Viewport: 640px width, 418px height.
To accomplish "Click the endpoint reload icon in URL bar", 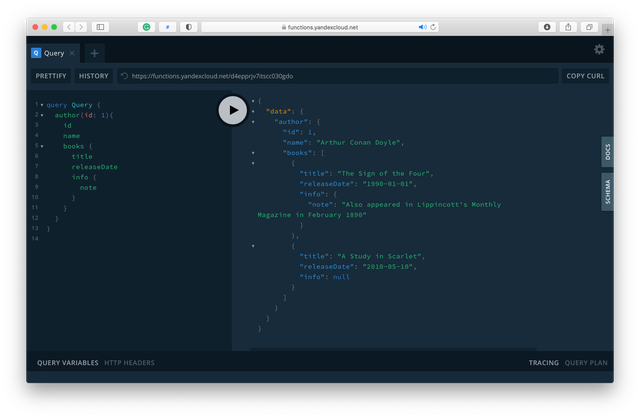I will coord(125,76).
